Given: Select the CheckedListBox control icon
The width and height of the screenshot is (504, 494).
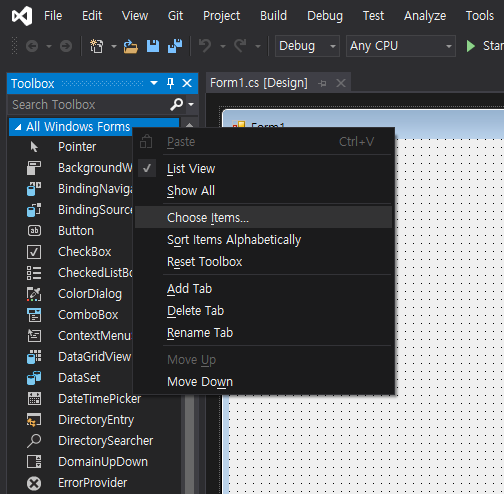Looking at the screenshot, I should click(x=34, y=273).
